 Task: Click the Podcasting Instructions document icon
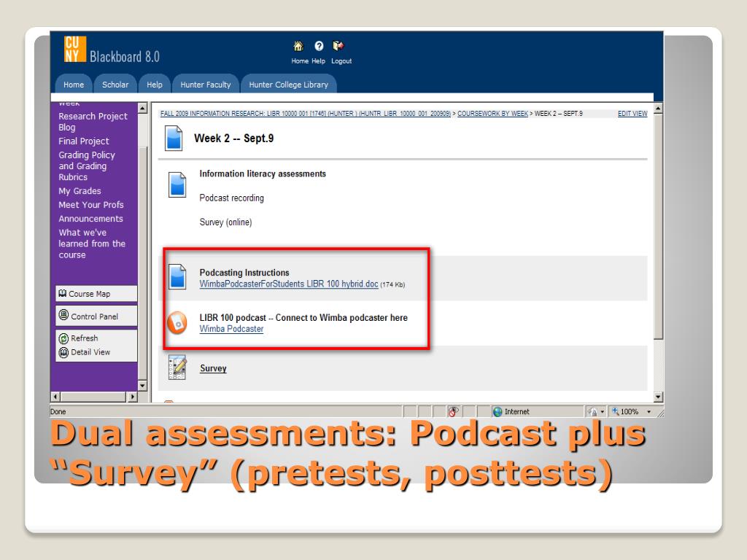[177, 276]
